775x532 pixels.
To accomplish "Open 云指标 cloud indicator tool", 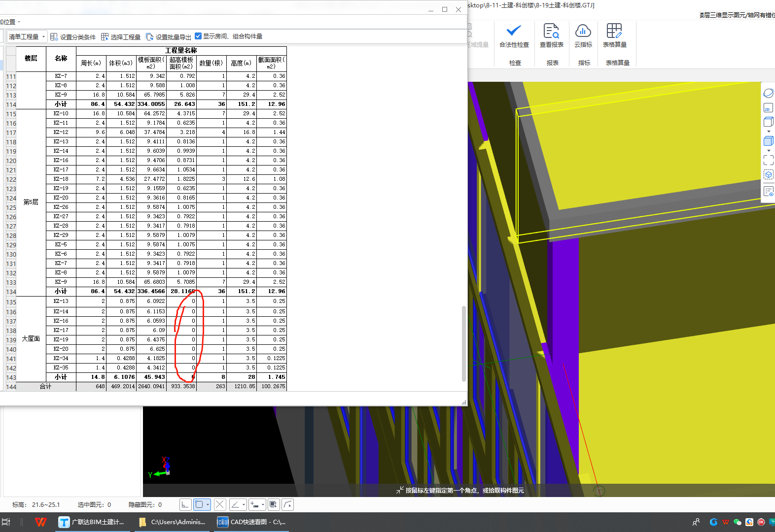I will pyautogui.click(x=583, y=36).
